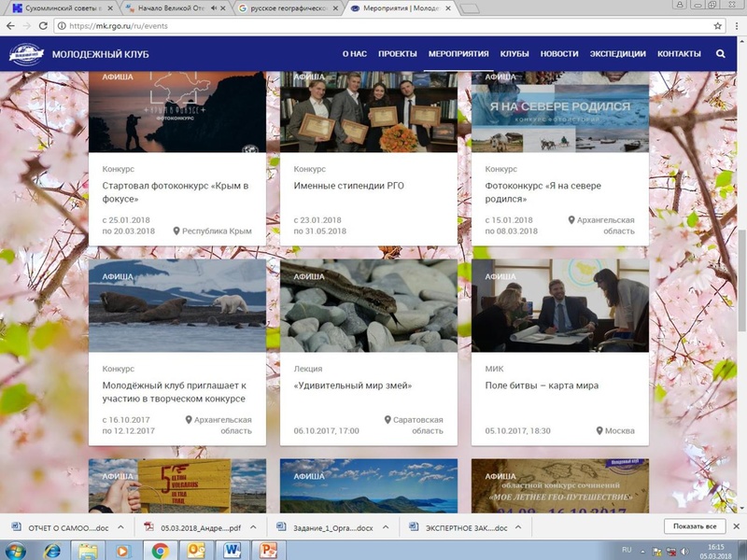Open the «Именные стипендии РГО» announcement
This screenshot has width=747, height=560.
346,186
